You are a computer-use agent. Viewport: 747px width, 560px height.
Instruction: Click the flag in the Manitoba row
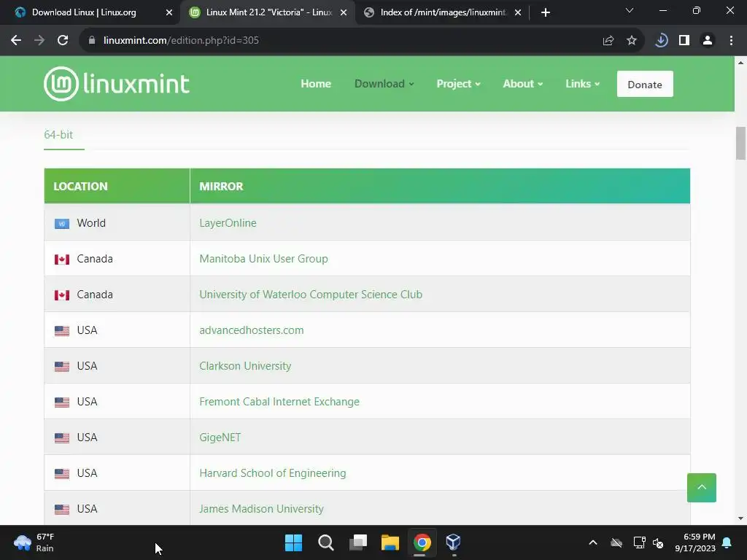coord(62,259)
